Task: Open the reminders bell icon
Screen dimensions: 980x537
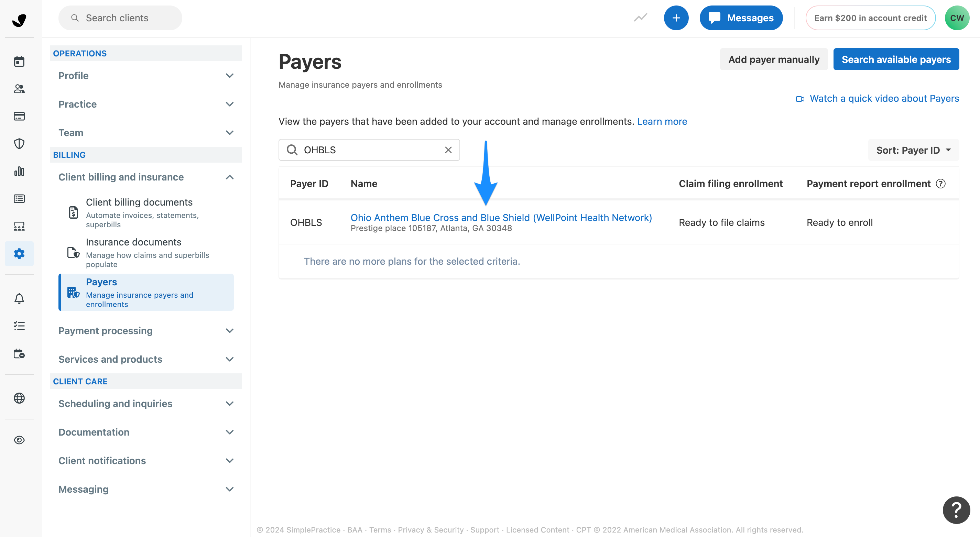Action: click(x=19, y=298)
